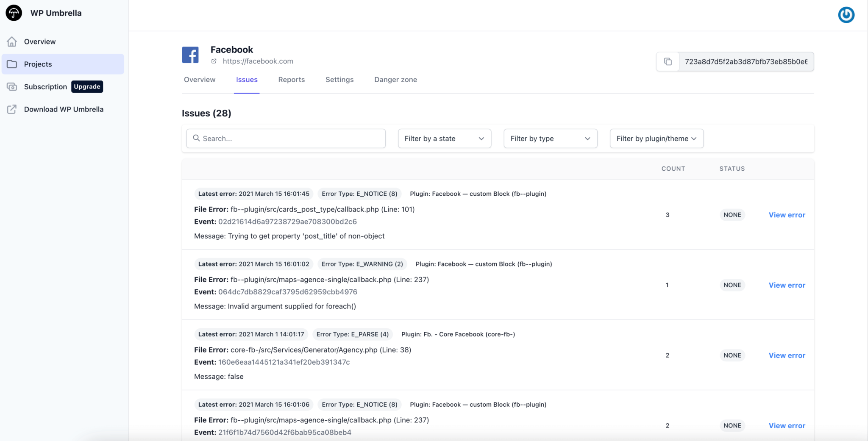Click the Upgrade badge next to Subscription

pyautogui.click(x=87, y=86)
